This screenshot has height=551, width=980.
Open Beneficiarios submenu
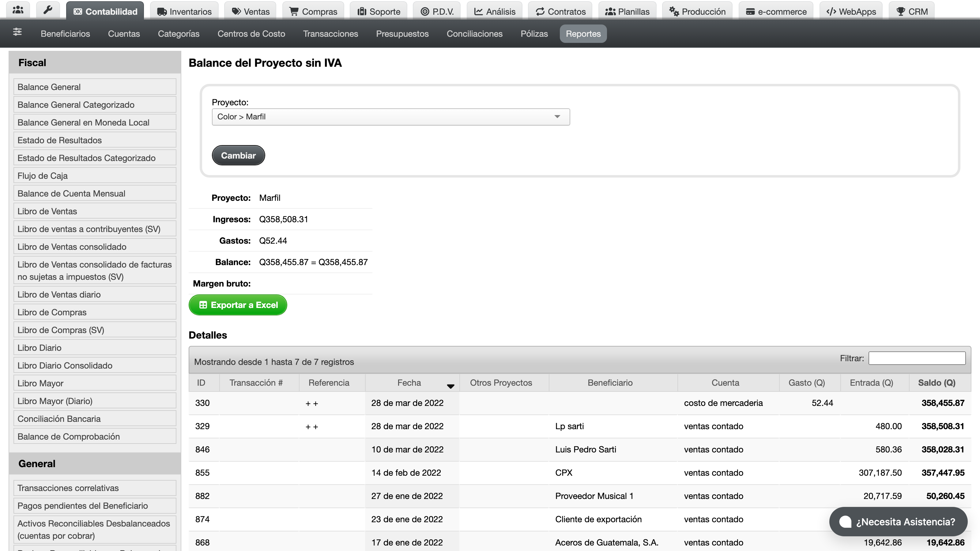click(66, 34)
